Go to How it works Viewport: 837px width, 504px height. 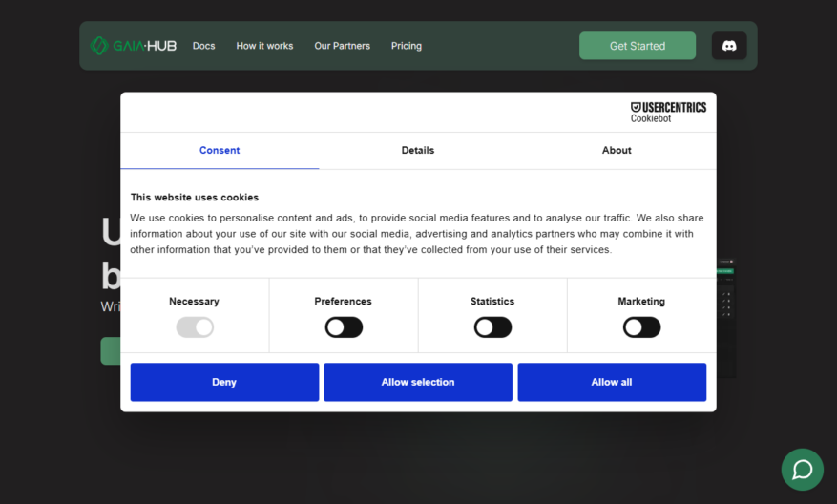(264, 46)
